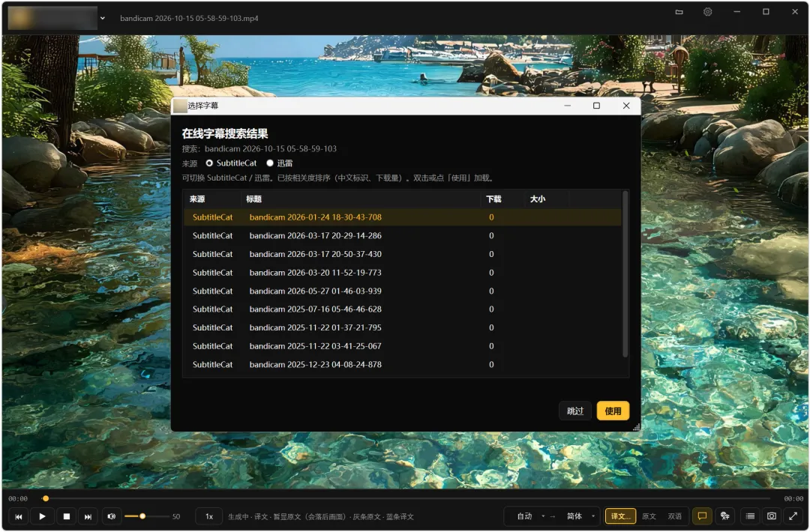
Task: Start video playback with the play button
Action: [42, 516]
